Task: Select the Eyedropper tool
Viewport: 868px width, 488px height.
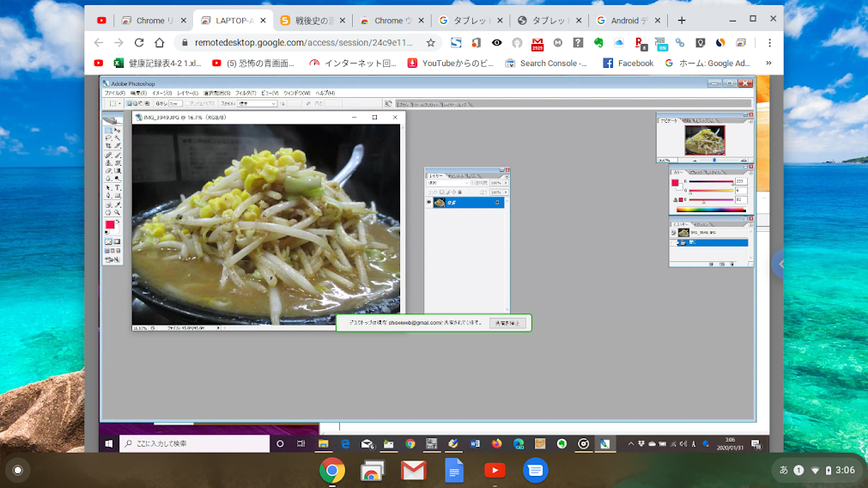Action: click(x=118, y=204)
